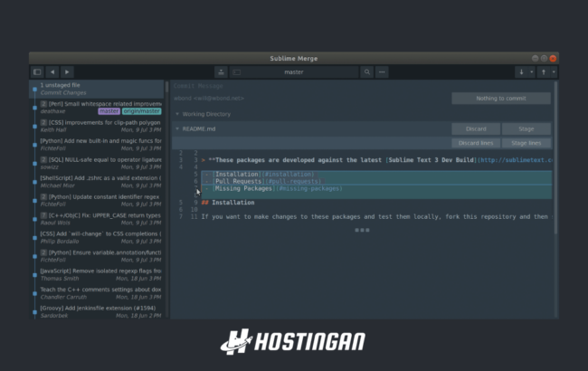Viewport: 588px width, 371px height.
Task: Open the stash icon button
Action: pos(222,72)
